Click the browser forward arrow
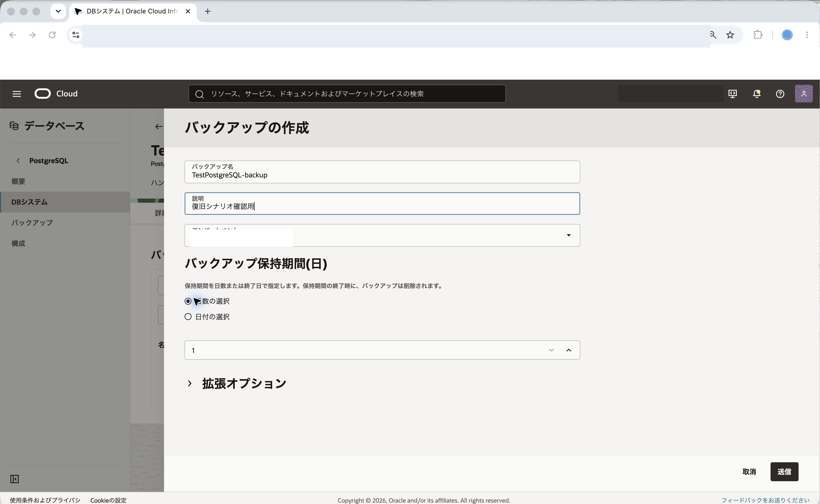This screenshot has width=820, height=504. coord(32,35)
